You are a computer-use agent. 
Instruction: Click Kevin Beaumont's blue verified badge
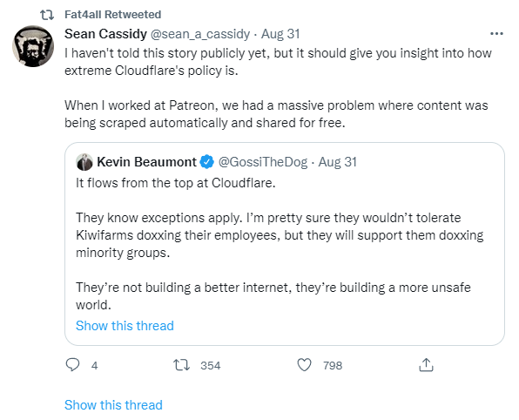click(207, 162)
